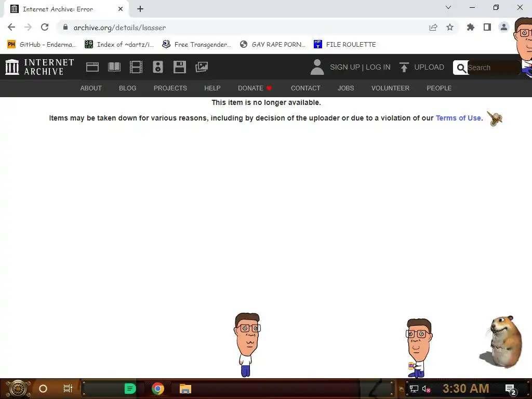Image resolution: width=532 pixels, height=399 pixels.
Task: Click the Cortana circle on taskbar
Action: coord(43,389)
